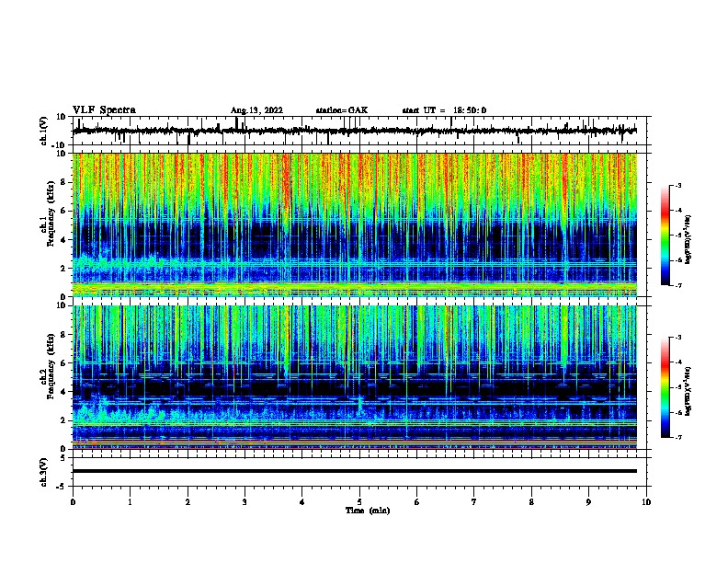Click the ch.1(V) waveform axis label
Screen dimensions: 728x563
44,131
